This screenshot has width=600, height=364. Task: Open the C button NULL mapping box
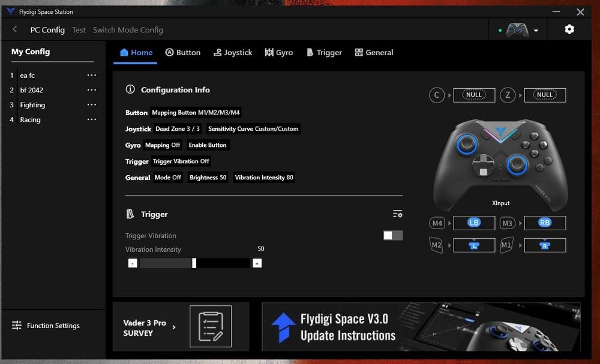474,95
